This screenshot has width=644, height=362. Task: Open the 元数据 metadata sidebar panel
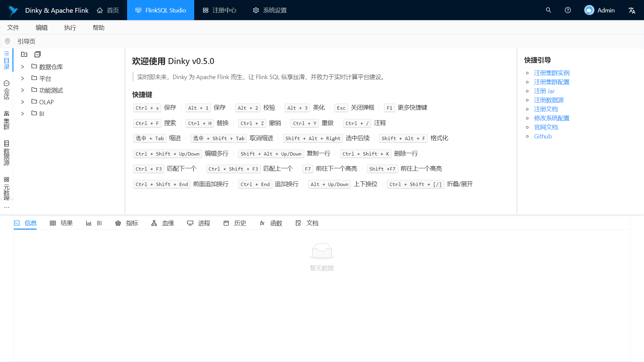(6, 188)
